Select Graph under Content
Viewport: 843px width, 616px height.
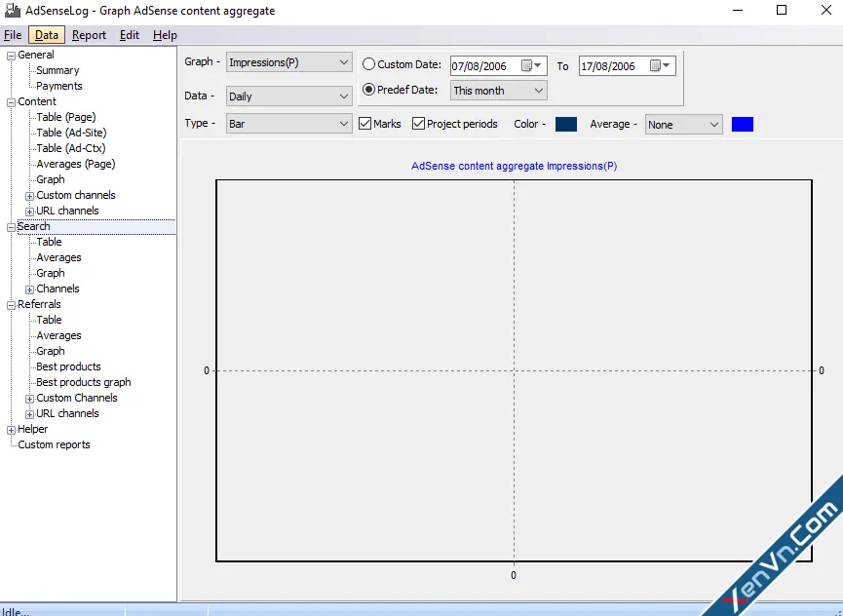pyautogui.click(x=51, y=179)
